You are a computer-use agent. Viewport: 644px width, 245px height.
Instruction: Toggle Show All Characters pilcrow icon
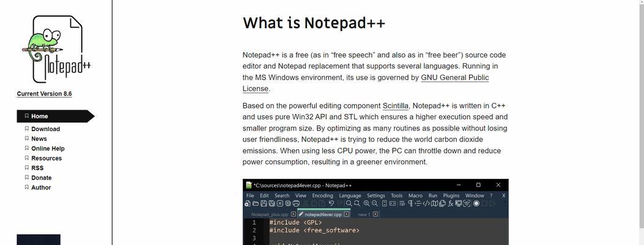click(x=410, y=203)
